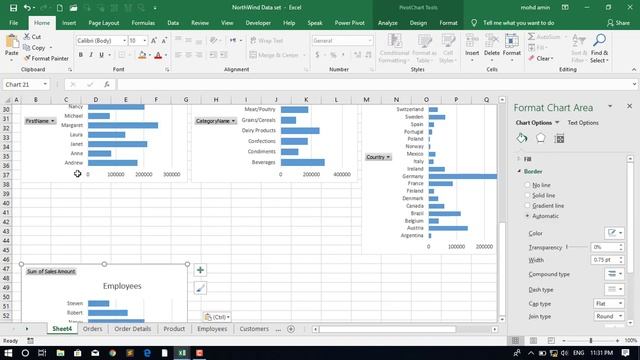Click Copy in the Clipboard group
The height and width of the screenshot is (360, 640).
point(38,48)
